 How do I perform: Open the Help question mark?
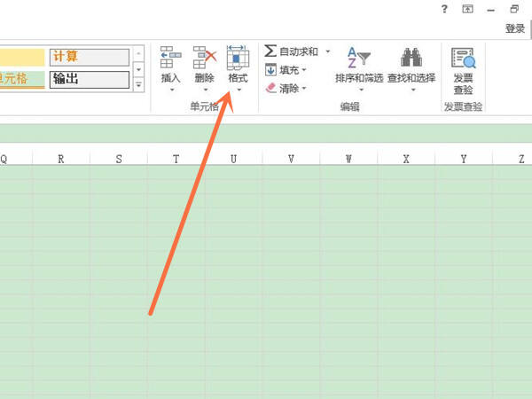(x=444, y=9)
